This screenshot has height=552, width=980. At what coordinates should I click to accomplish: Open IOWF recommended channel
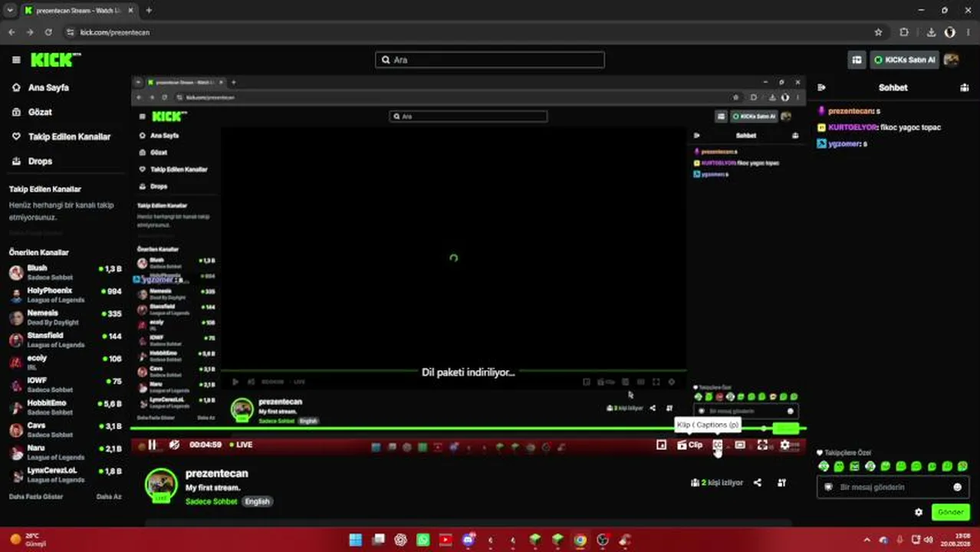tap(64, 384)
